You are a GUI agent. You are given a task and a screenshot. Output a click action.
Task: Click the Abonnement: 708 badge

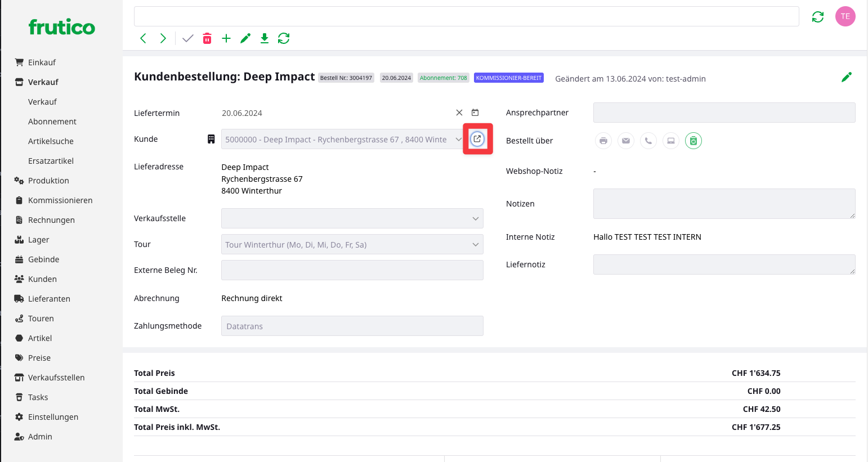tap(443, 78)
